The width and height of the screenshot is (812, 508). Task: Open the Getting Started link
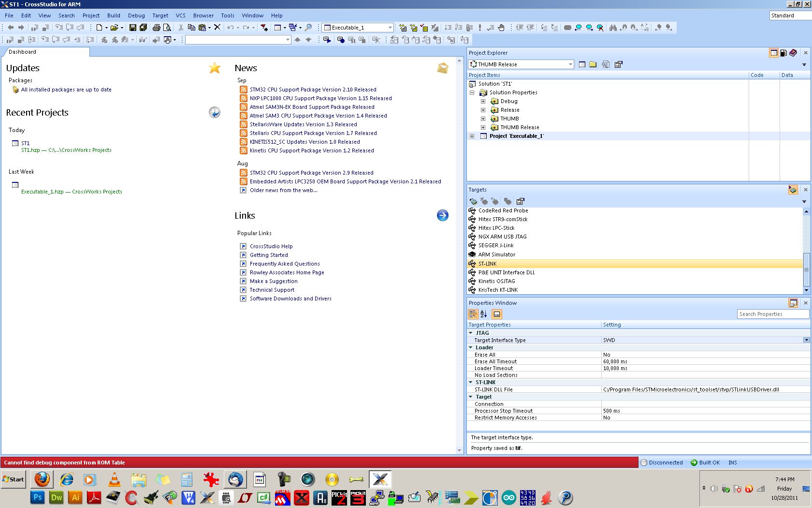(269, 255)
